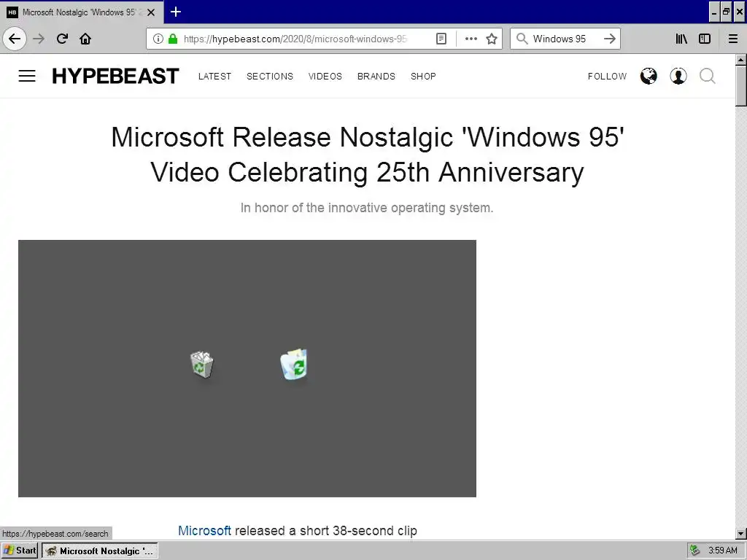
Task: Open Hypebeast site hamburger menu
Action: click(x=27, y=76)
